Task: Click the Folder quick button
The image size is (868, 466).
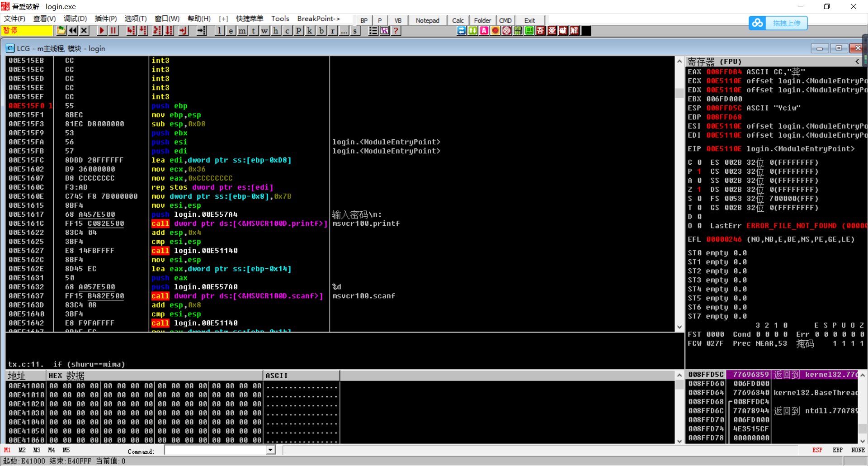Action: (x=482, y=20)
